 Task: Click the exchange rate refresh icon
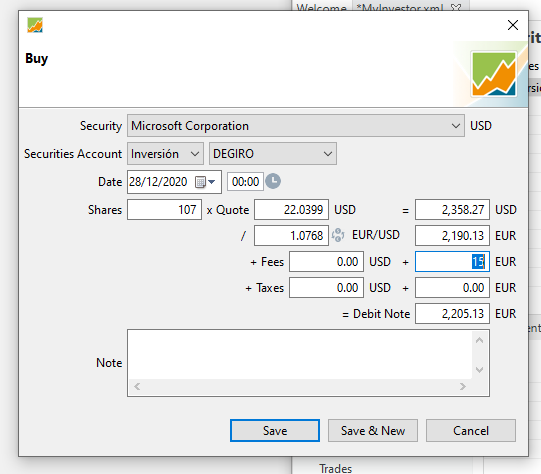click(x=338, y=235)
